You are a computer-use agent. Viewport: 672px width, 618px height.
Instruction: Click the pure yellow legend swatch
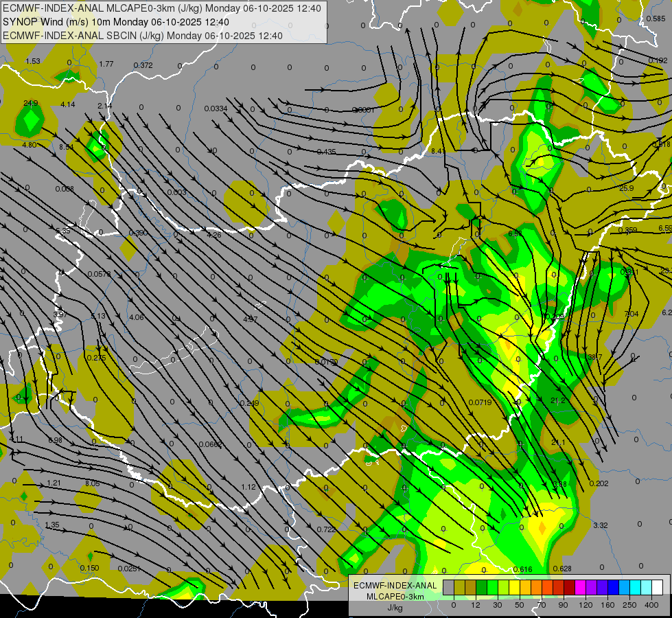pos(514,588)
